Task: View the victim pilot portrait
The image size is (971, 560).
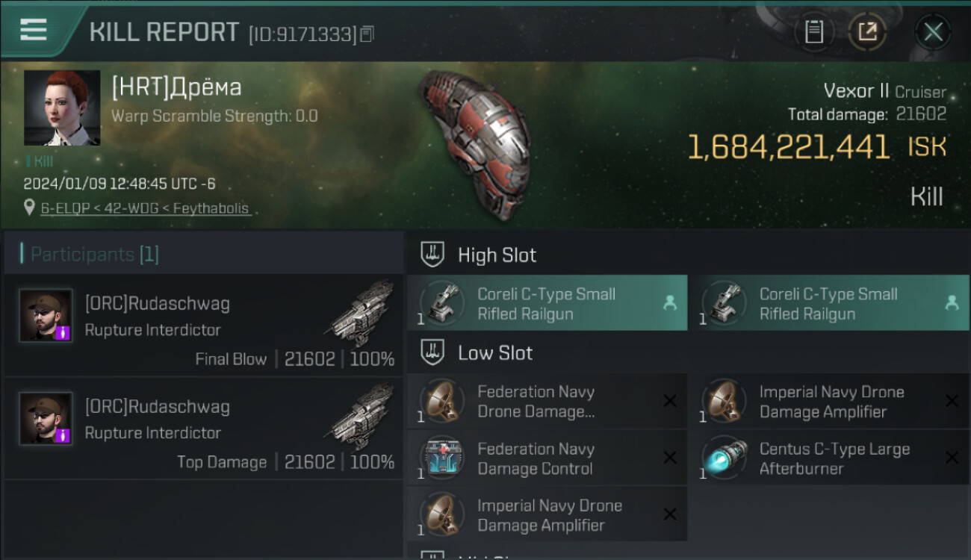Action: tap(62, 108)
